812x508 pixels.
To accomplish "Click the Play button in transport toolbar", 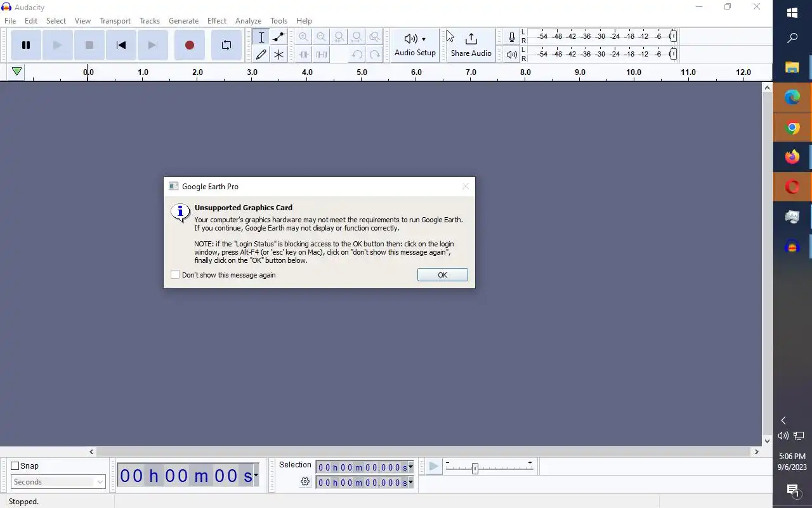I will point(57,45).
